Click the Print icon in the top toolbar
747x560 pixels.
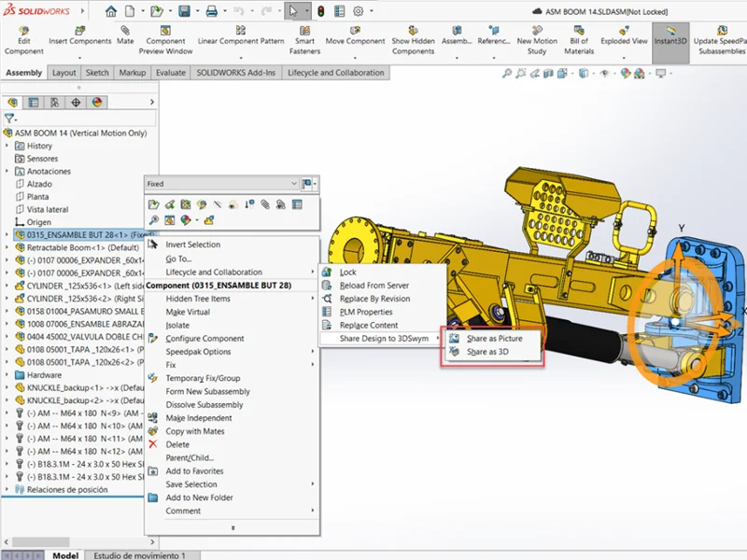click(212, 12)
